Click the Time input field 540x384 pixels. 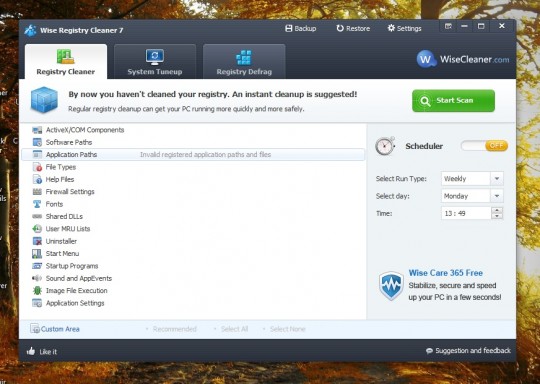tap(466, 214)
